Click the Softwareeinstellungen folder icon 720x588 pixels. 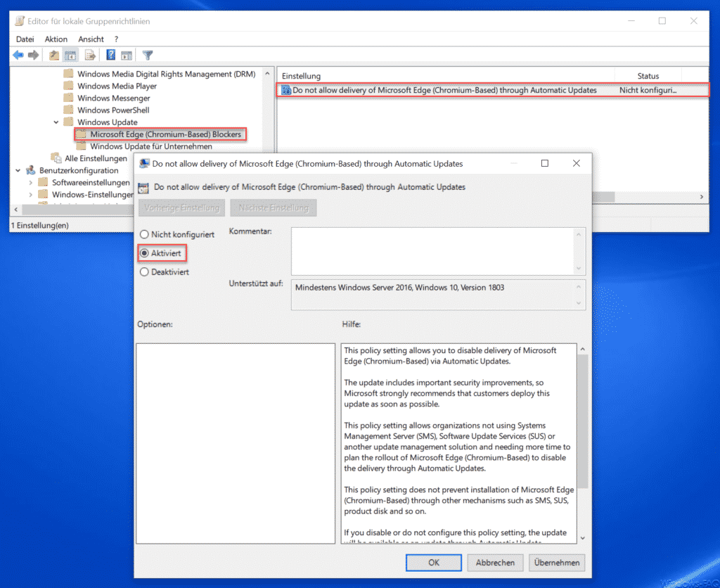pos(43,182)
